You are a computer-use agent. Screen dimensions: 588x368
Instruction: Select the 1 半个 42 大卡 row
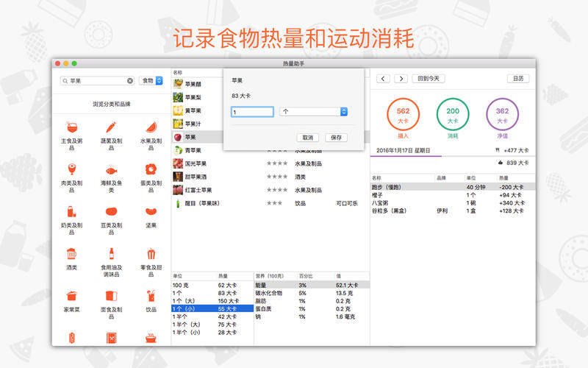click(212, 316)
